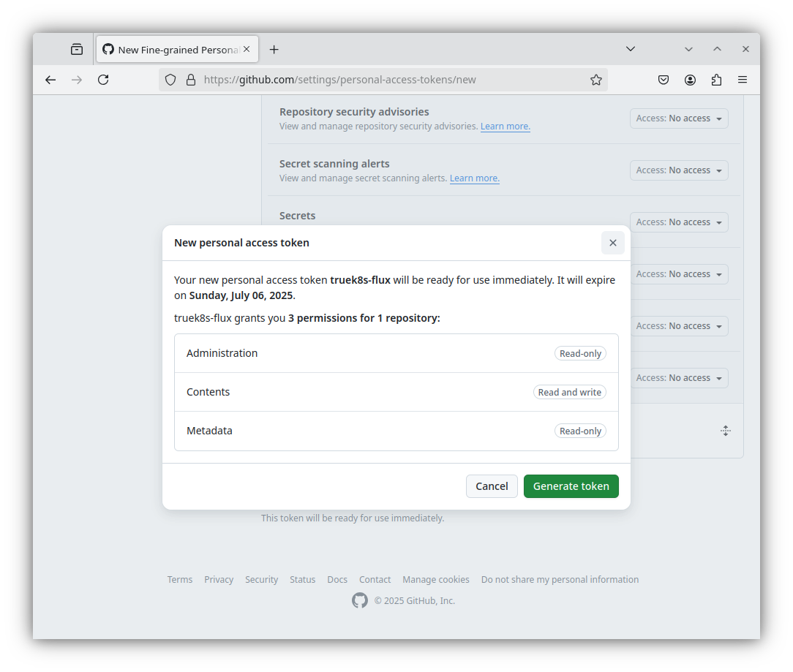Screen dimensions: 793x672
Task: Open Secrets access dropdown
Action: 679,222
